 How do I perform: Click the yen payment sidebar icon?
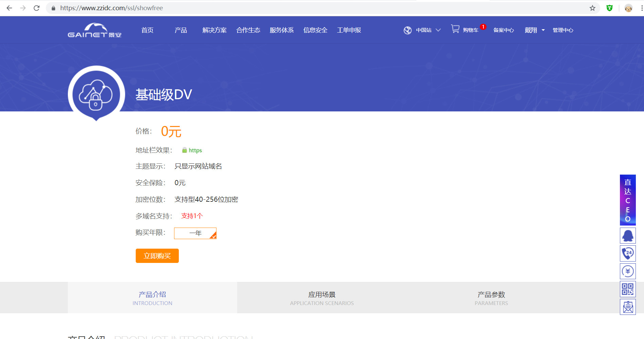(x=627, y=271)
